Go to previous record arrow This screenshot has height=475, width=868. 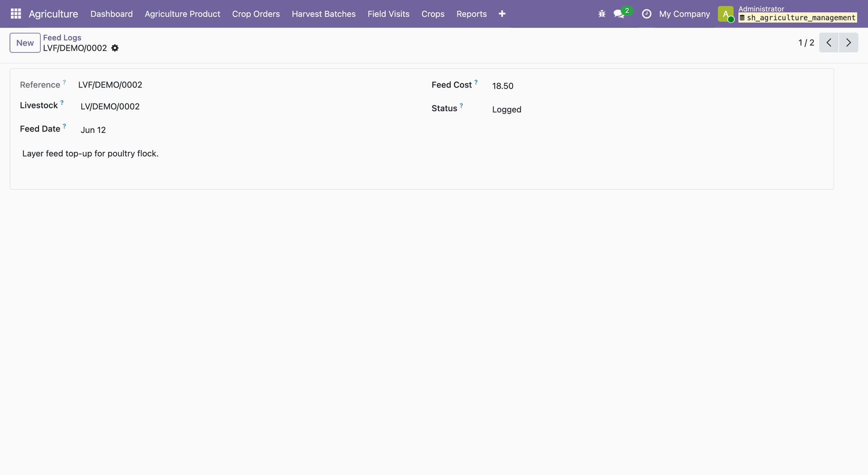click(829, 42)
